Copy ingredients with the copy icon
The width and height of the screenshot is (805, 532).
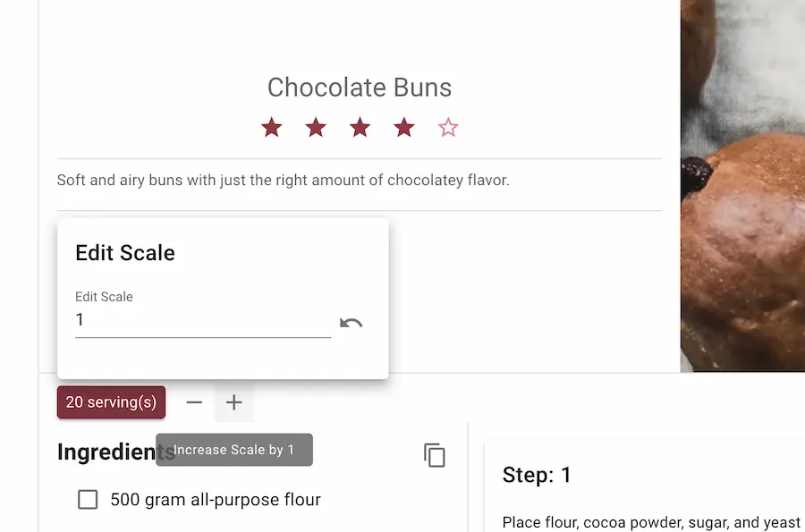point(435,455)
